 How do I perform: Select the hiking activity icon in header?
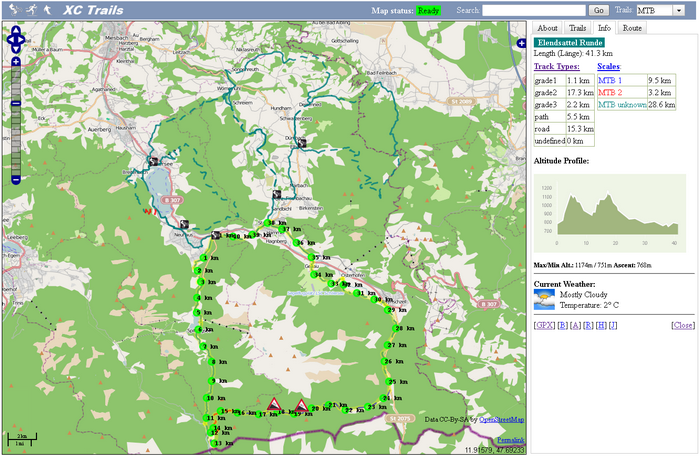tap(47, 9)
